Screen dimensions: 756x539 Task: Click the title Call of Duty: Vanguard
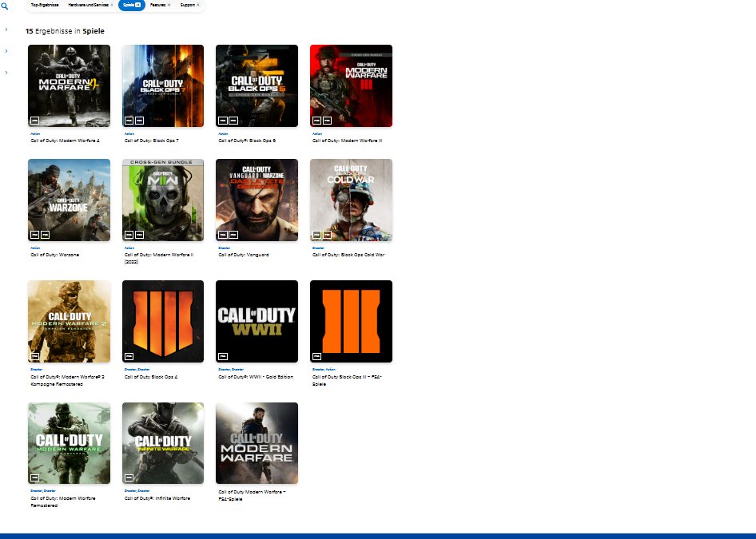pyautogui.click(x=244, y=255)
